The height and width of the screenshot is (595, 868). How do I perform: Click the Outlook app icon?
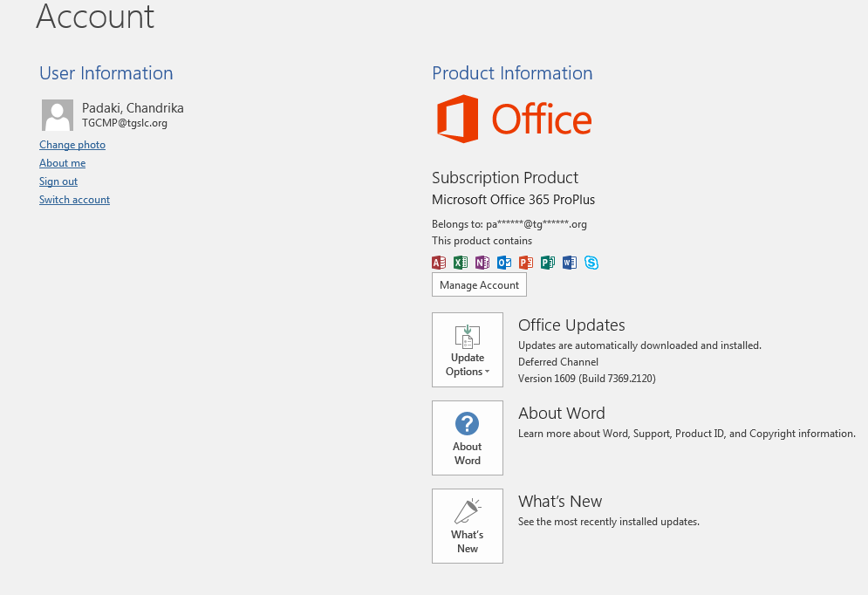pos(504,263)
